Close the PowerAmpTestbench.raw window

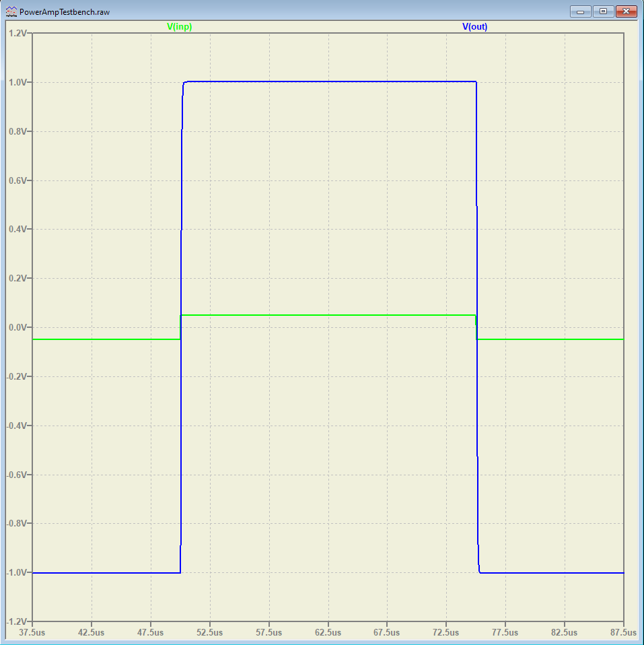point(626,11)
